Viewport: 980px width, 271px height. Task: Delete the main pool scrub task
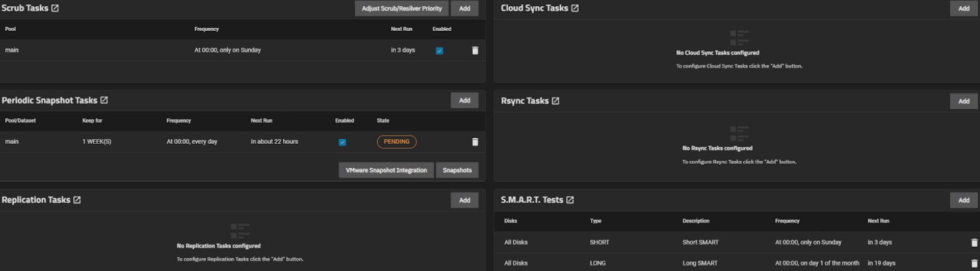click(x=475, y=51)
